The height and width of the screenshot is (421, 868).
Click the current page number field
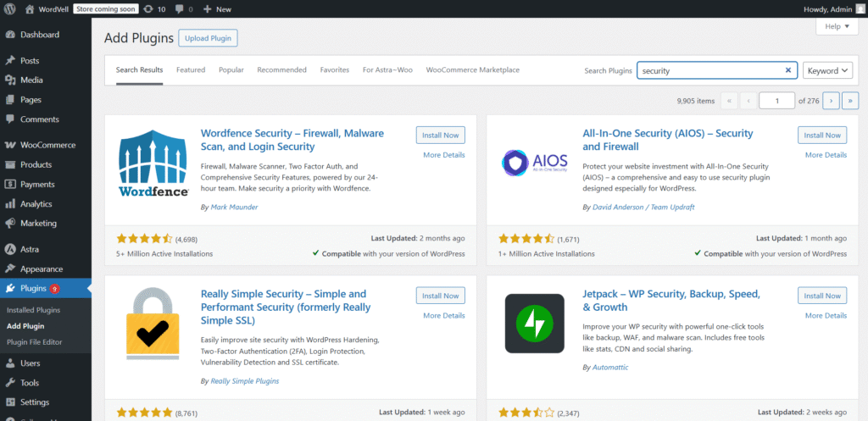tap(777, 101)
